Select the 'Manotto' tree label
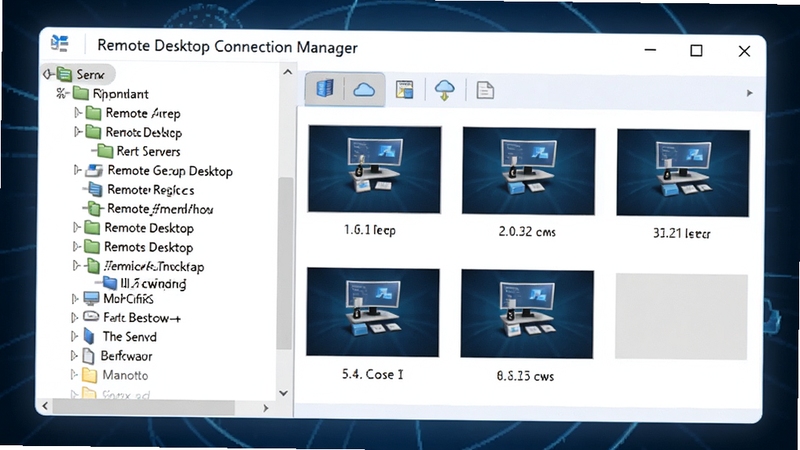 (125, 375)
